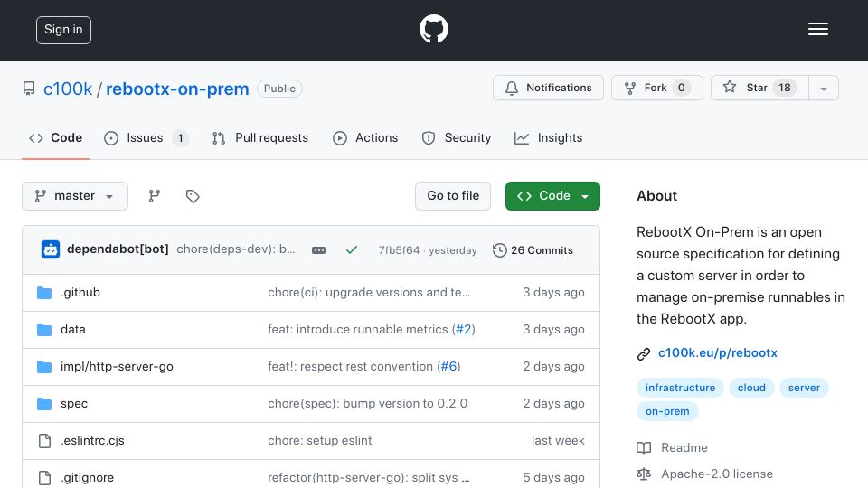View branches via the branch icon

tap(155, 196)
